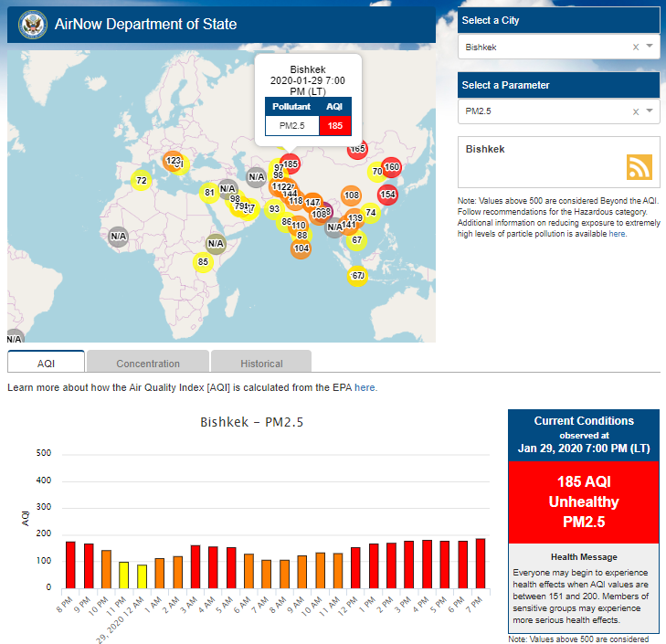This screenshot has width=666, height=644.
Task: Open the EPA AQI calculation 'here' link
Action: click(365, 387)
